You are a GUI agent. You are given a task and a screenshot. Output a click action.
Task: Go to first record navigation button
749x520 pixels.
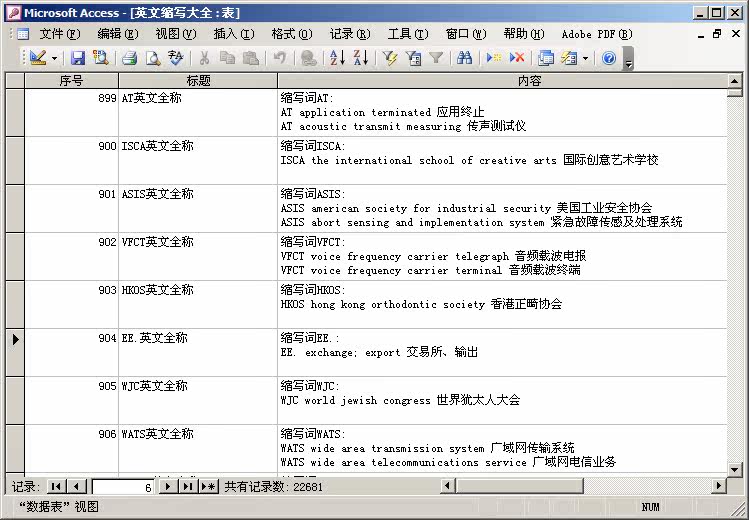pos(56,487)
